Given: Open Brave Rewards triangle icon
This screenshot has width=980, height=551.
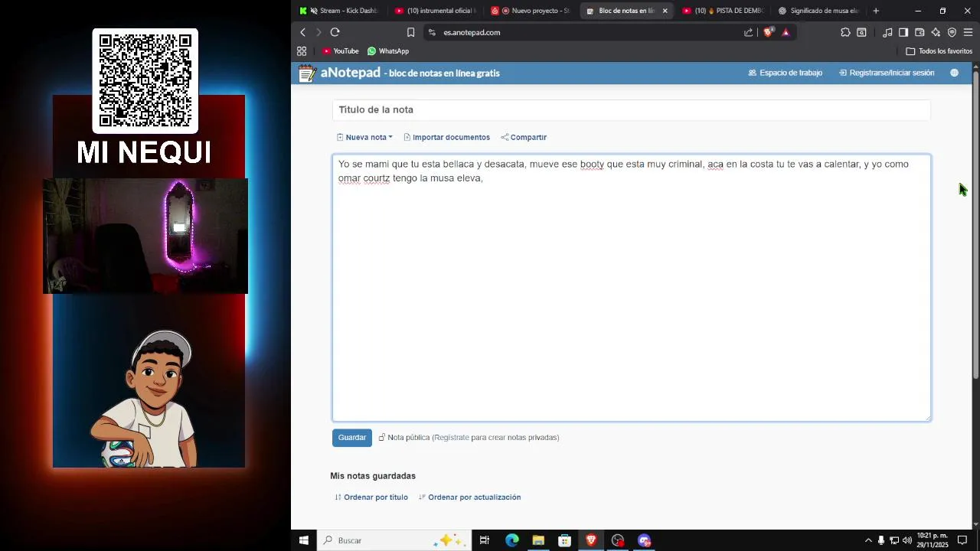Looking at the screenshot, I should 786,32.
